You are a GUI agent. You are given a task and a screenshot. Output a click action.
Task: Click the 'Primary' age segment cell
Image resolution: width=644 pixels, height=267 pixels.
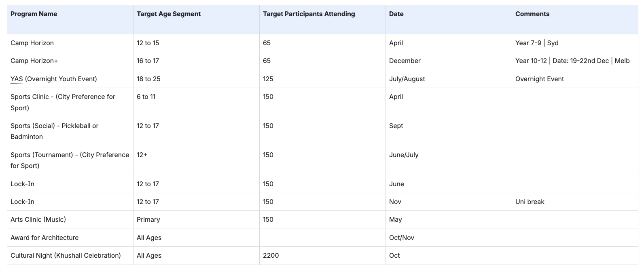148,220
